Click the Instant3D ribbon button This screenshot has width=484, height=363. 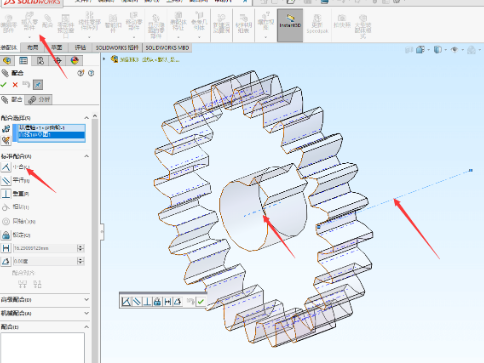290,25
